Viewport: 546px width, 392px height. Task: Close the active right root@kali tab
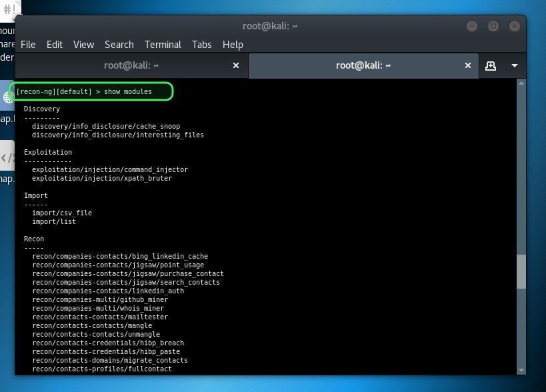469,65
